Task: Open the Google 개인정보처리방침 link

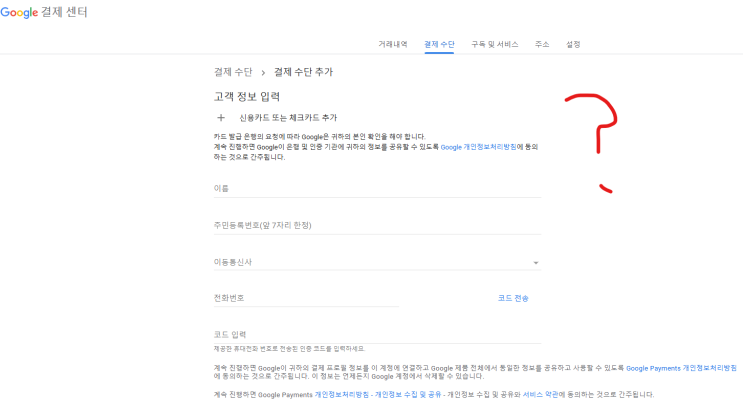Action: [x=479, y=147]
